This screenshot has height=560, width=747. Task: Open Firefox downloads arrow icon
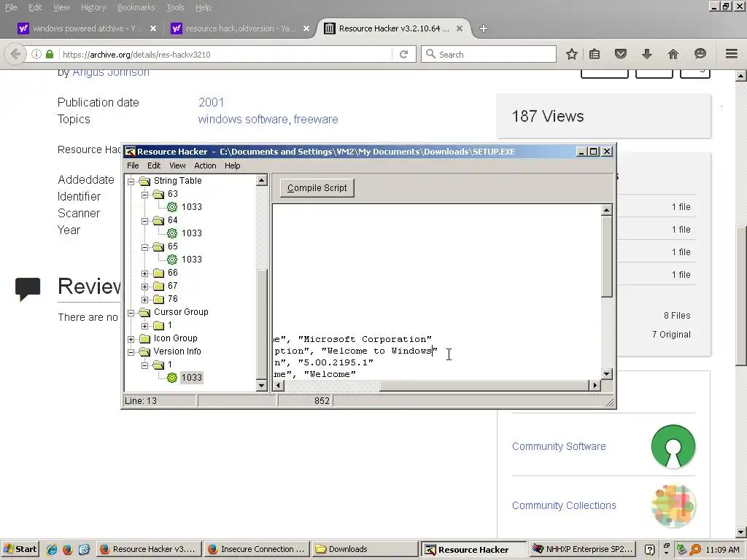(x=646, y=54)
